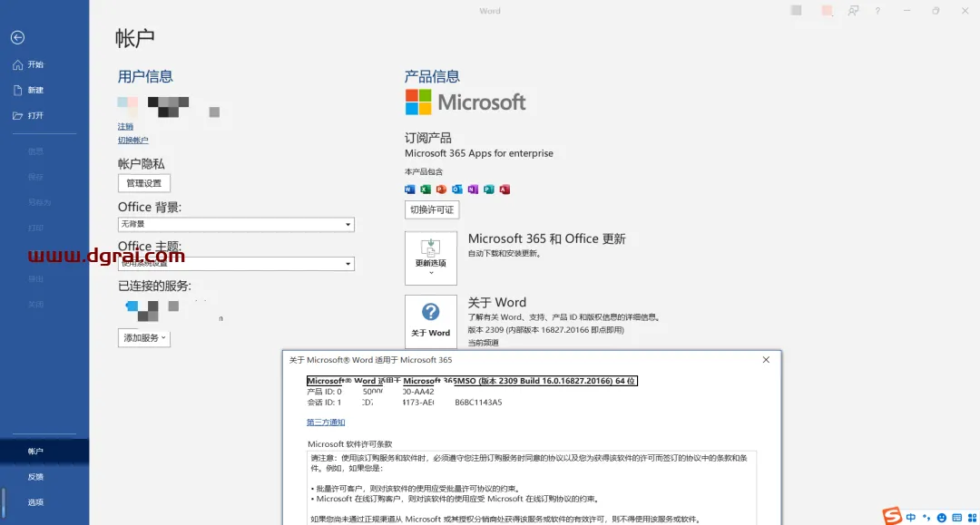The height and width of the screenshot is (525, 980).
Task: Click the Word app icon
Action: pos(410,190)
